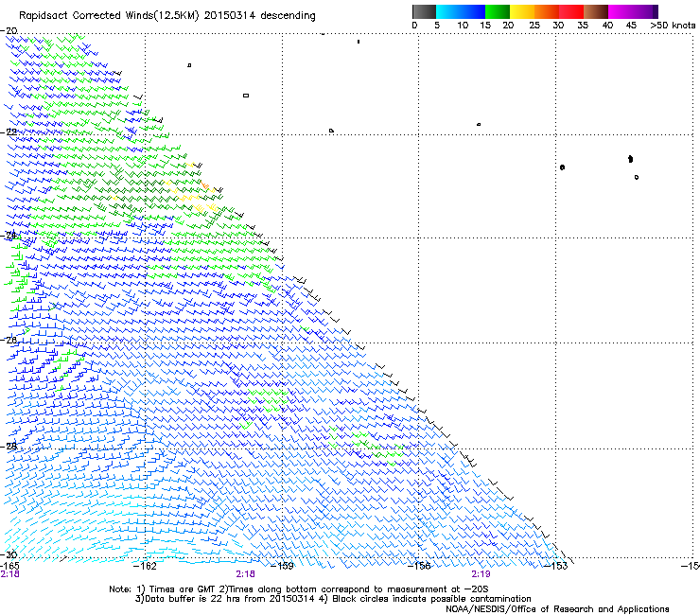Click the title "Rapidscat Corrected Winds(12.5KM) 20150314 descending"
The height and width of the screenshot is (615, 700).
click(167, 16)
